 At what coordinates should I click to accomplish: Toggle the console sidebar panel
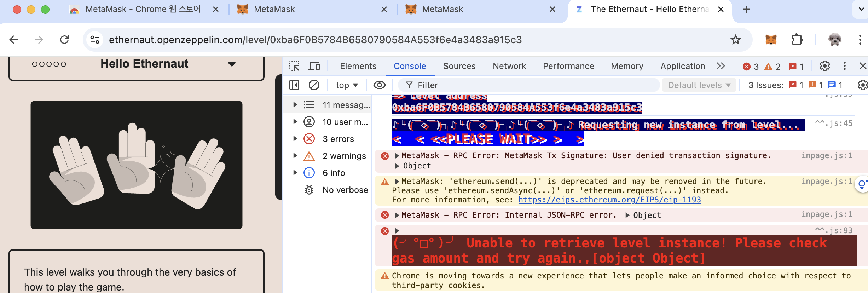tap(294, 85)
